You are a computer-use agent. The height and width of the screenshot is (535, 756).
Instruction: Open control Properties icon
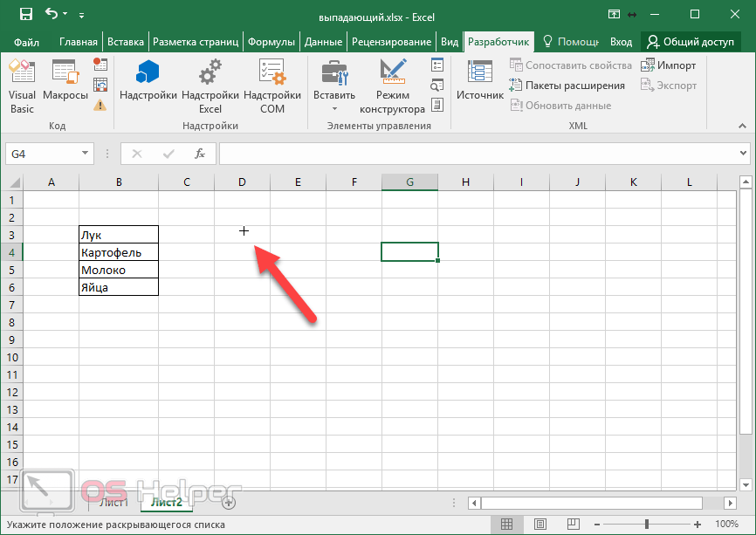437,65
